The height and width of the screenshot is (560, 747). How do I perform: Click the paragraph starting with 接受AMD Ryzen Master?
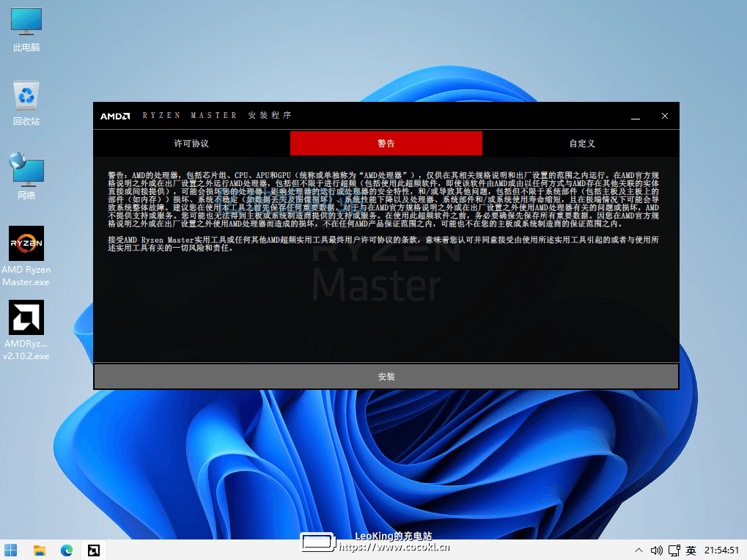click(x=383, y=244)
